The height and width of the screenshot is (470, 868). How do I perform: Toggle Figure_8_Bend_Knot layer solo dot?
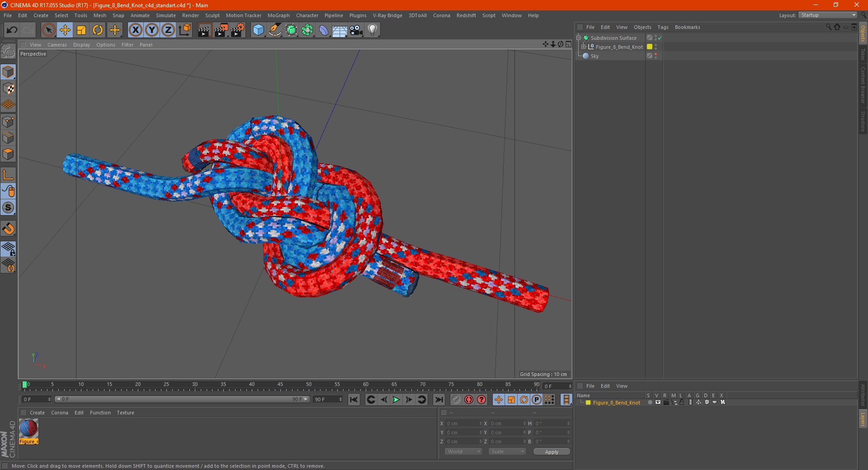tap(650, 402)
